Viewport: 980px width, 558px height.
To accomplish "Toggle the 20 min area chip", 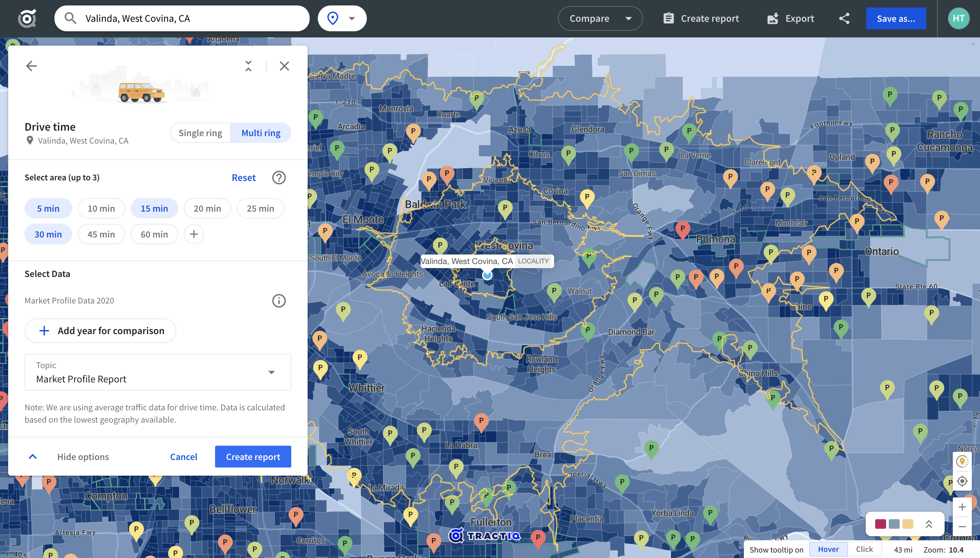I will 207,209.
